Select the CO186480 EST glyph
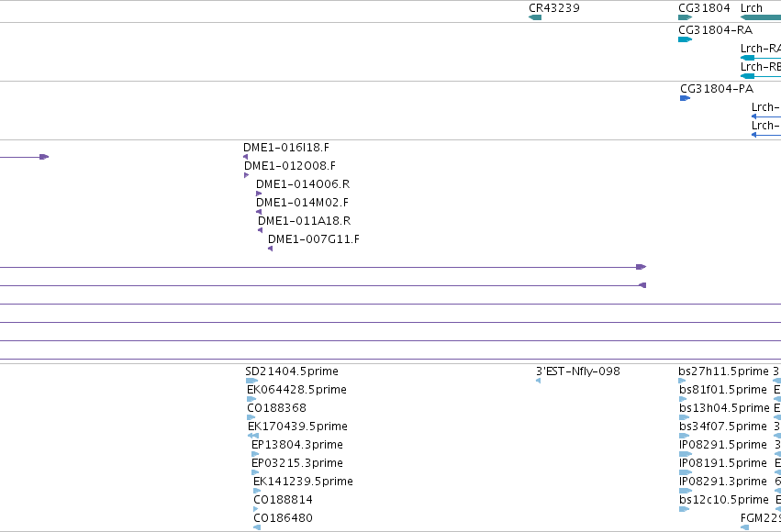The image size is (781, 532). (x=257, y=528)
